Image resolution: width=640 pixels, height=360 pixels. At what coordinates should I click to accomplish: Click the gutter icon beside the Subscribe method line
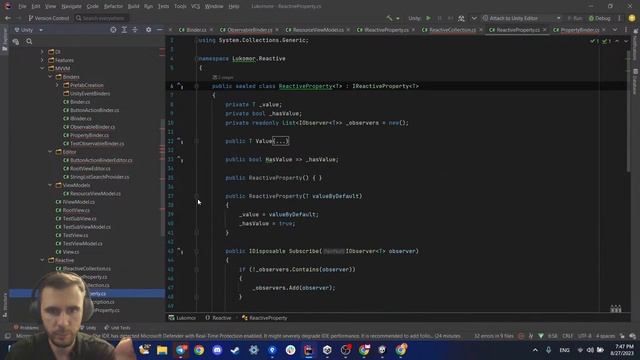pyautogui.click(x=180, y=251)
